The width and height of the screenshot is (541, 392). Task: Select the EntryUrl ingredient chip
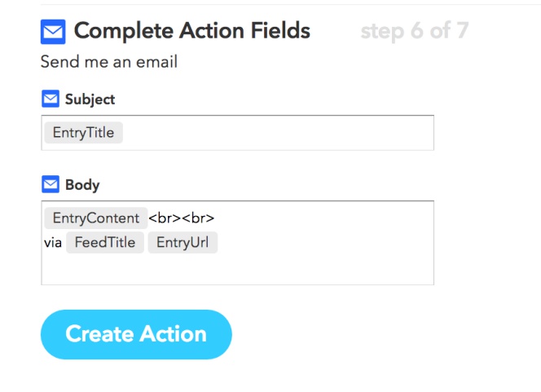(183, 242)
